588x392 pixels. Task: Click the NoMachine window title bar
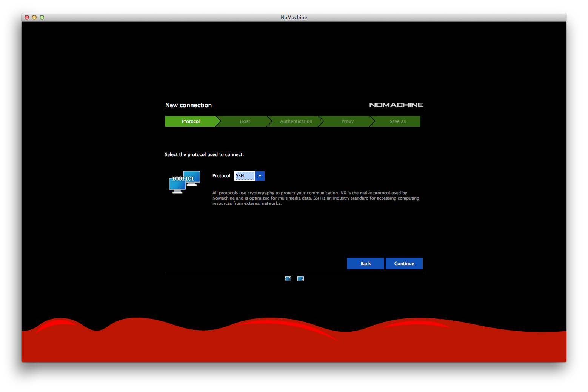point(294,17)
